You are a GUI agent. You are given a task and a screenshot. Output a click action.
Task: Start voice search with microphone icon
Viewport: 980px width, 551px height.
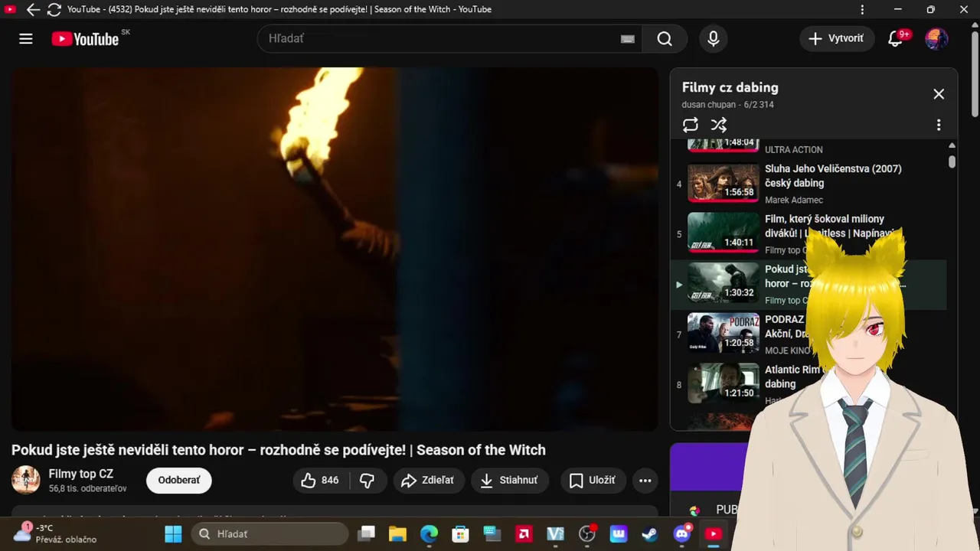[714, 39]
